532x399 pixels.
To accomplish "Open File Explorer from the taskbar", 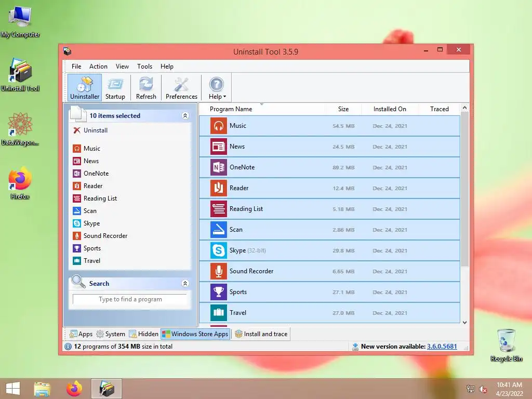I will (x=43, y=389).
